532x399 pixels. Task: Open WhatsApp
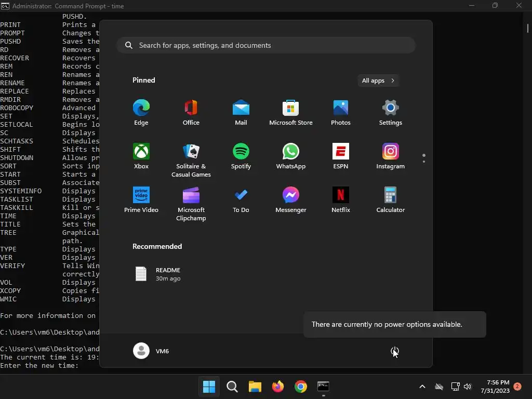tap(291, 156)
